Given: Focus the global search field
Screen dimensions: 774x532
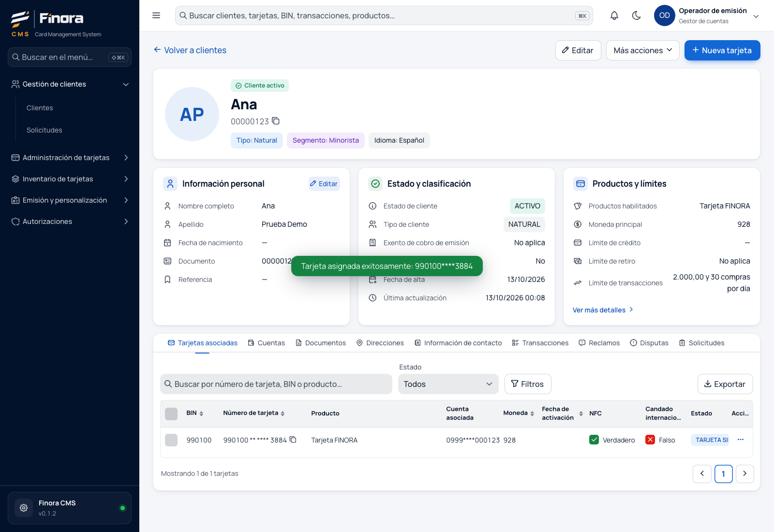Looking at the screenshot, I should 384,15.
